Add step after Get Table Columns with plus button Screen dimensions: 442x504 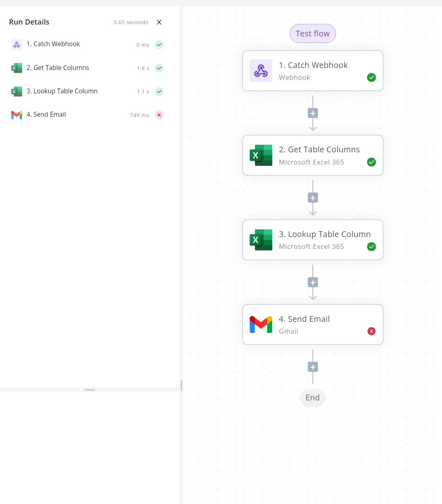[313, 198]
